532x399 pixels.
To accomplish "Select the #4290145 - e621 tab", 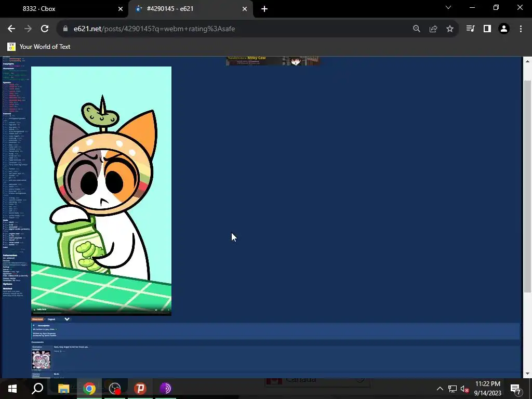I will (x=190, y=9).
